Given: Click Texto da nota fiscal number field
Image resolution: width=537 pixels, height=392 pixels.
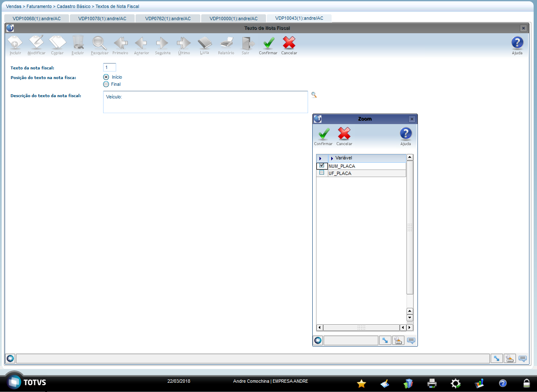Looking at the screenshot, I should (109, 67).
